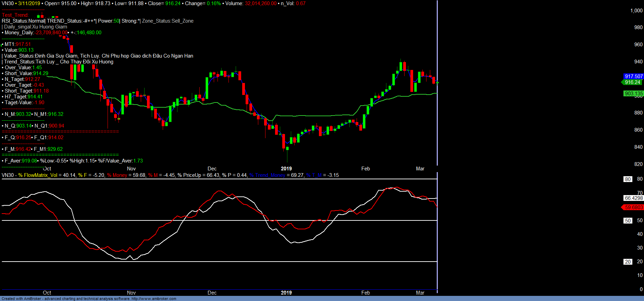
Task: Click the VN30 ticker symbol in title
Action: [x=8, y=3]
